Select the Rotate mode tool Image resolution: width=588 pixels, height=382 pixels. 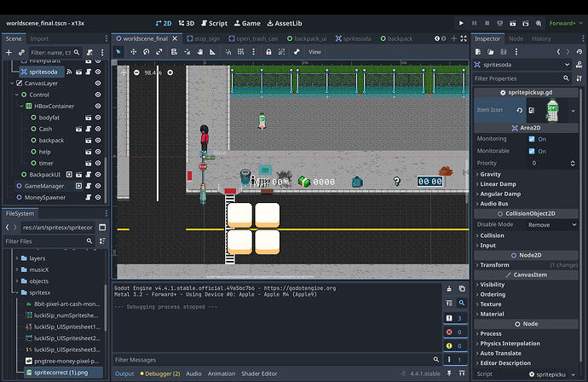[x=147, y=52]
